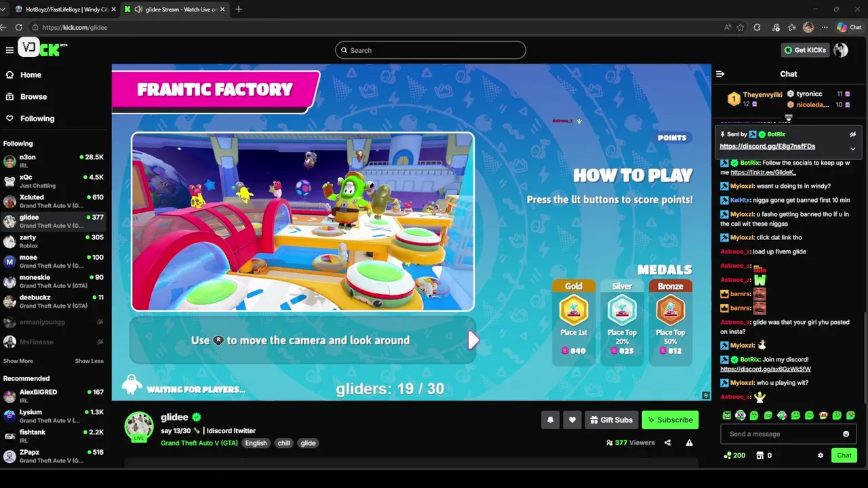This screenshot has width=868, height=488.
Task: Open linktr.ee/GlideK_ link in chat
Action: point(763,173)
